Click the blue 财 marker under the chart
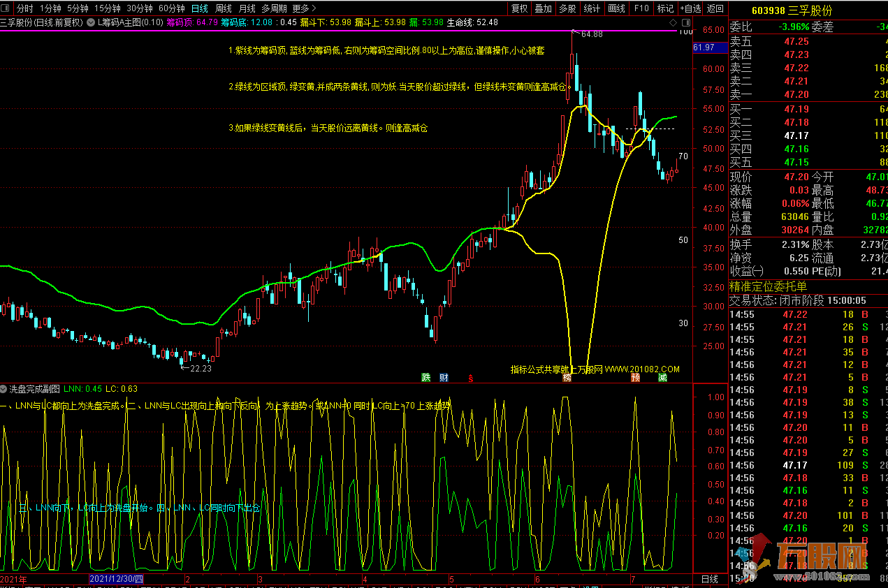888x588 pixels. pos(444,378)
